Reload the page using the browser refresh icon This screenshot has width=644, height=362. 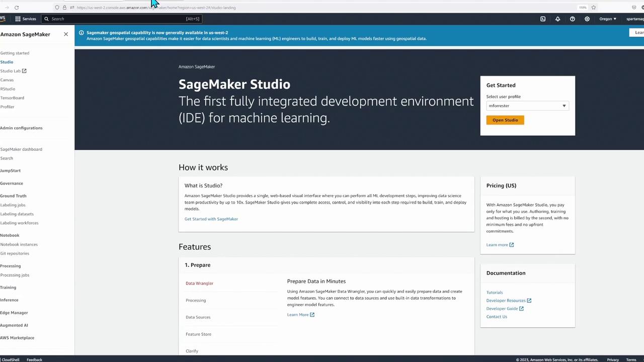pos(17,8)
